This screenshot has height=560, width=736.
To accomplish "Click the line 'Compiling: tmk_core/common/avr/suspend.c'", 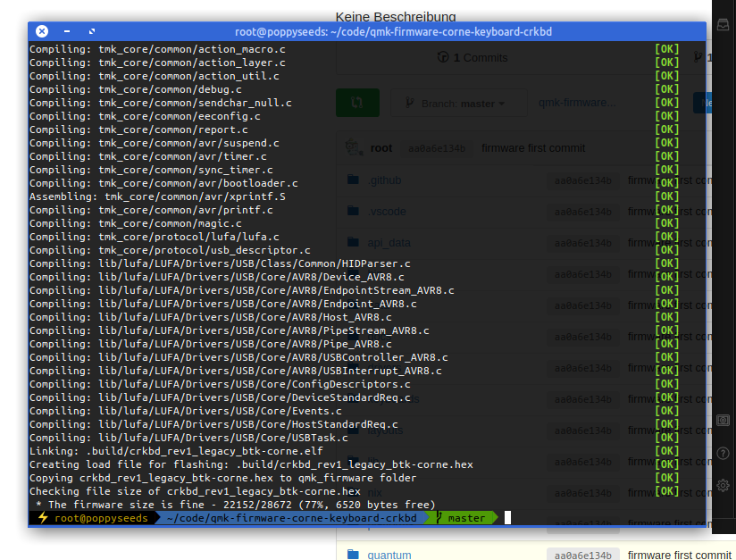I will [x=154, y=143].
